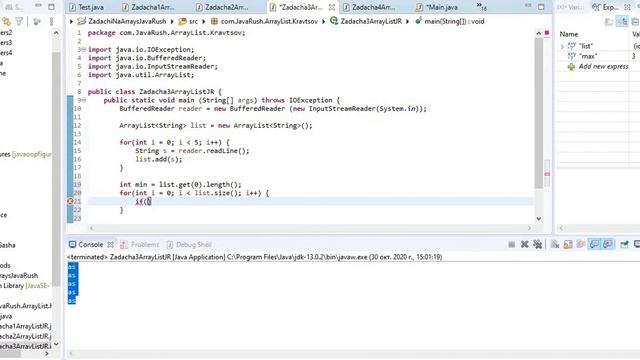
Task: Click the editor horizontal scrollbar
Action: point(310,228)
